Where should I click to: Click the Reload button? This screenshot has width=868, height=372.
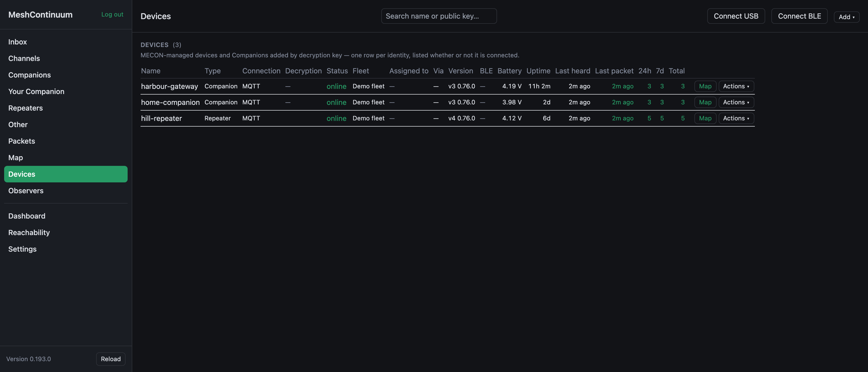(x=111, y=359)
